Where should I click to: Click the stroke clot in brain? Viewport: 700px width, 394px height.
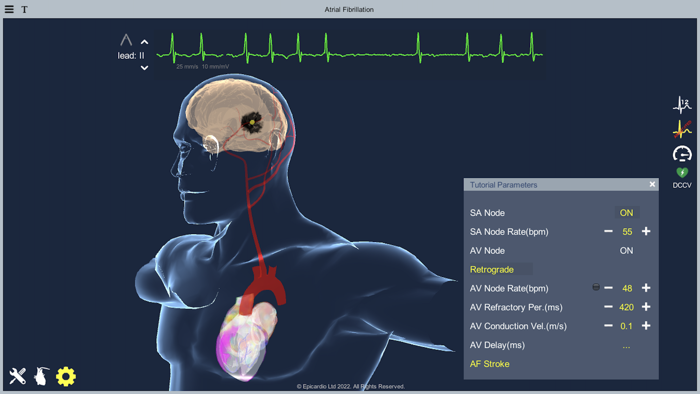point(252,122)
